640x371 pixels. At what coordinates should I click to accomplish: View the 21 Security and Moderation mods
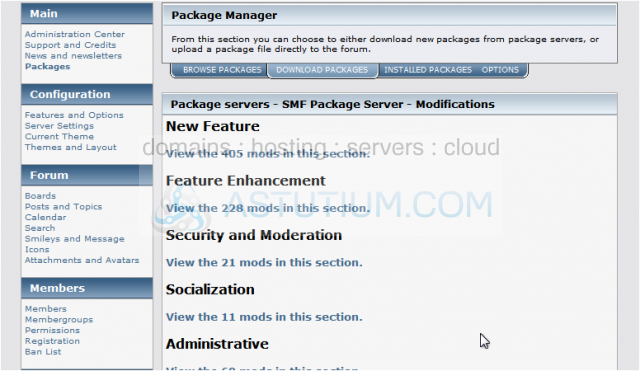264,262
